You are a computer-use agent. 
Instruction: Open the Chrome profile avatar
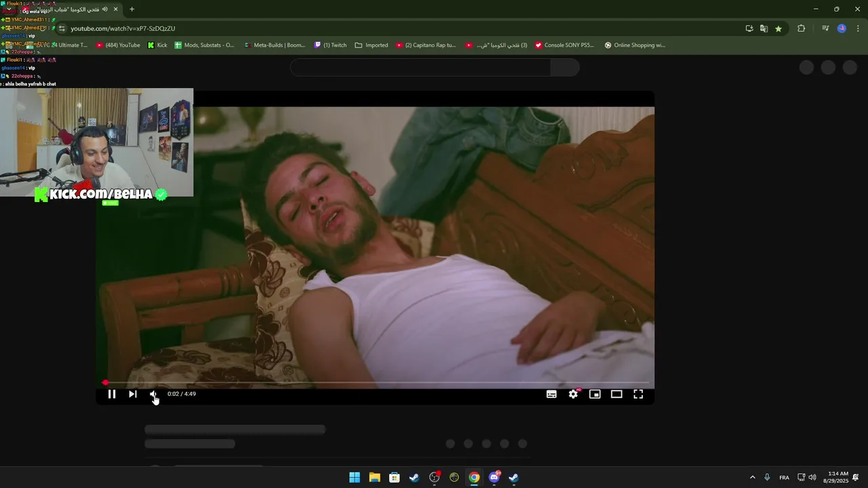click(x=842, y=28)
